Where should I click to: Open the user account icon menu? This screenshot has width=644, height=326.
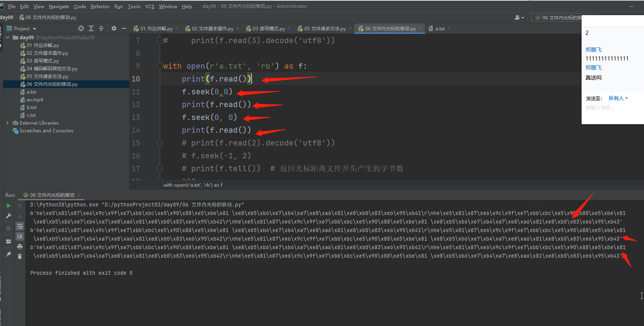point(519,17)
